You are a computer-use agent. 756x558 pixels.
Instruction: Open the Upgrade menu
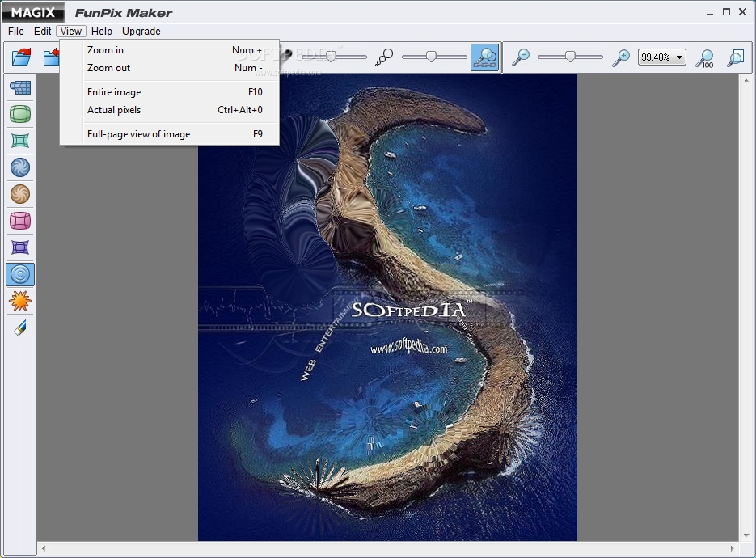click(x=141, y=32)
